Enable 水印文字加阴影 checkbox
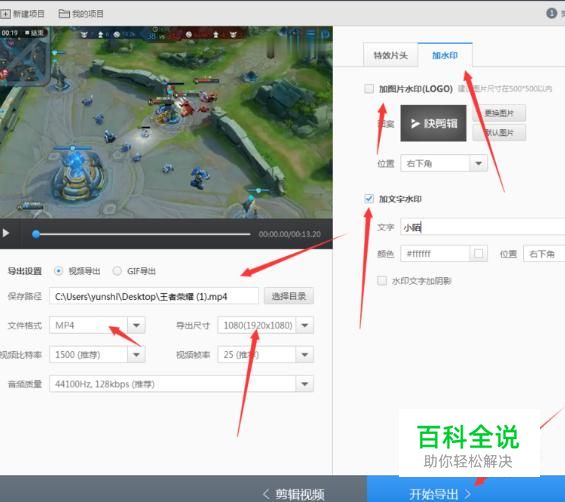The height and width of the screenshot is (502, 565). coord(382,280)
